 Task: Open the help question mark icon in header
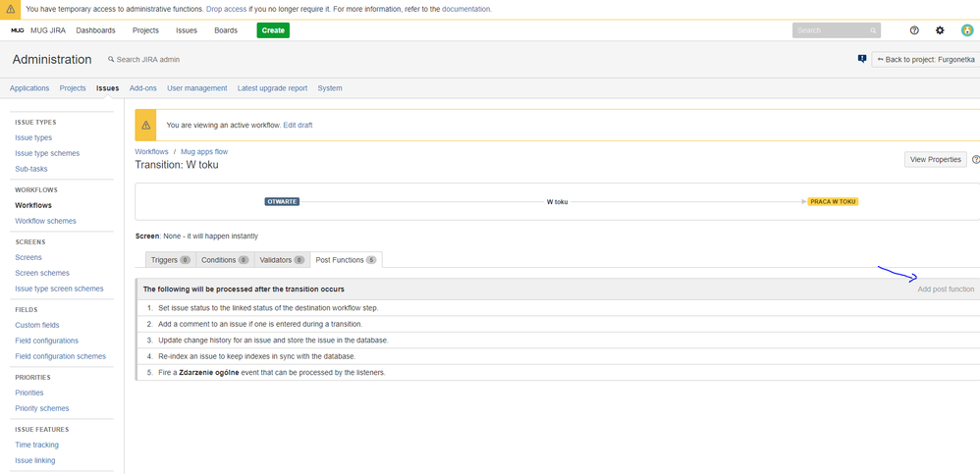(x=914, y=30)
